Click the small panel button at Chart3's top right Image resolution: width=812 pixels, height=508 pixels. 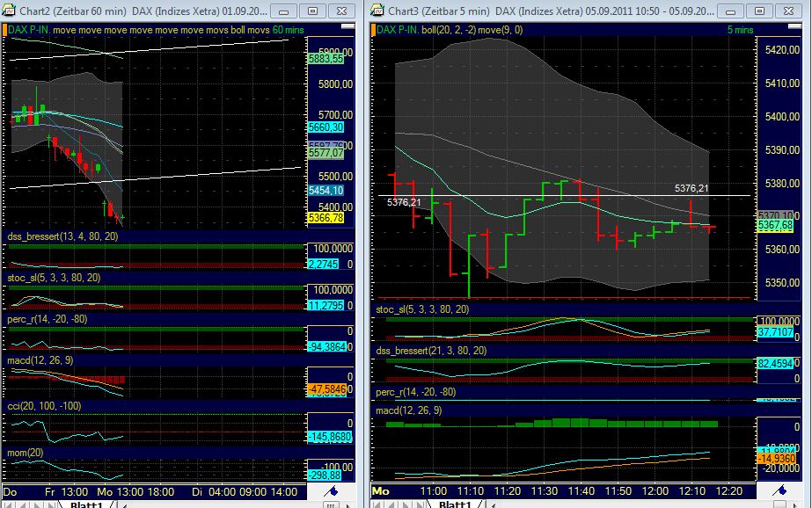point(794,26)
